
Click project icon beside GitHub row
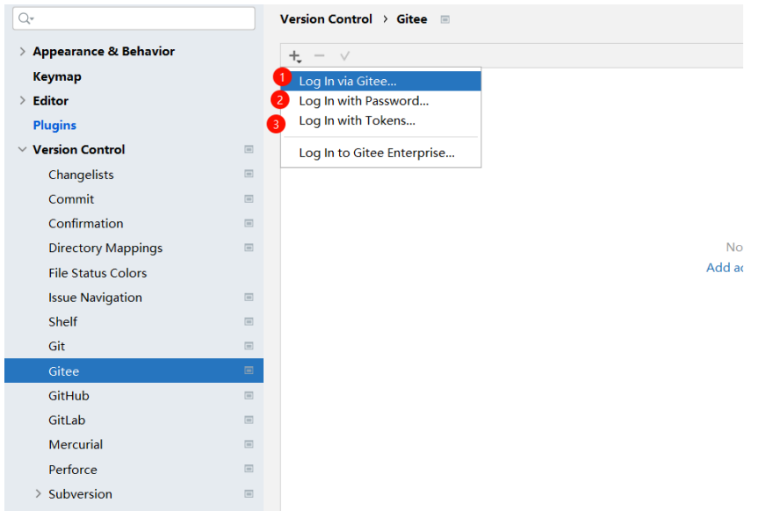point(249,396)
